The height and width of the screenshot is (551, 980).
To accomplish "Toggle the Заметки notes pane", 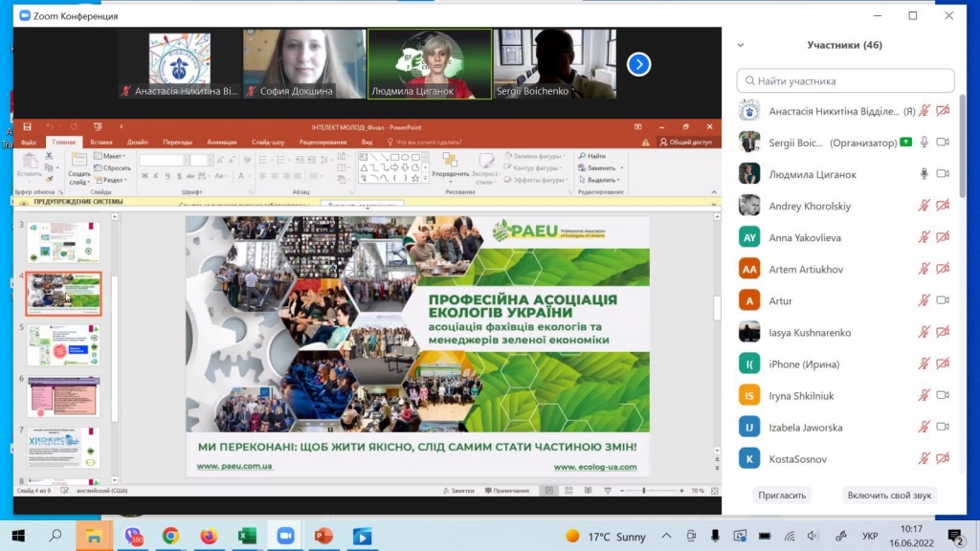I will [458, 491].
